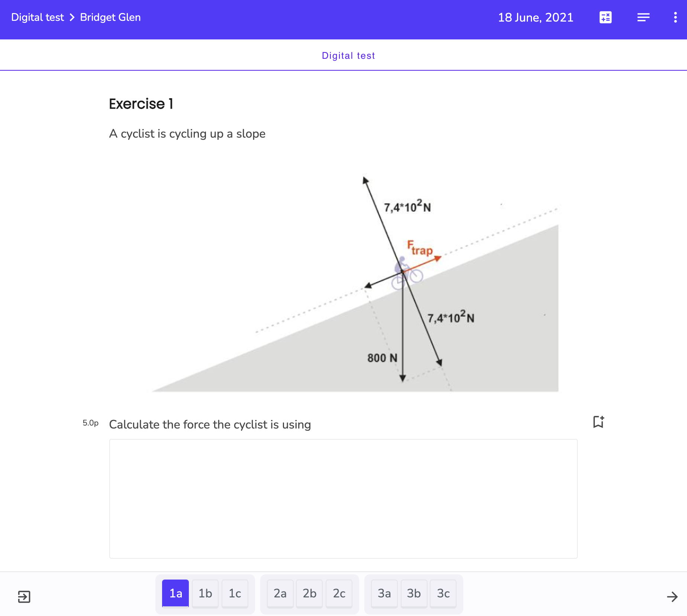Click the exit test icon at bottom left
Screen dimensions: 687x616
(x=24, y=597)
